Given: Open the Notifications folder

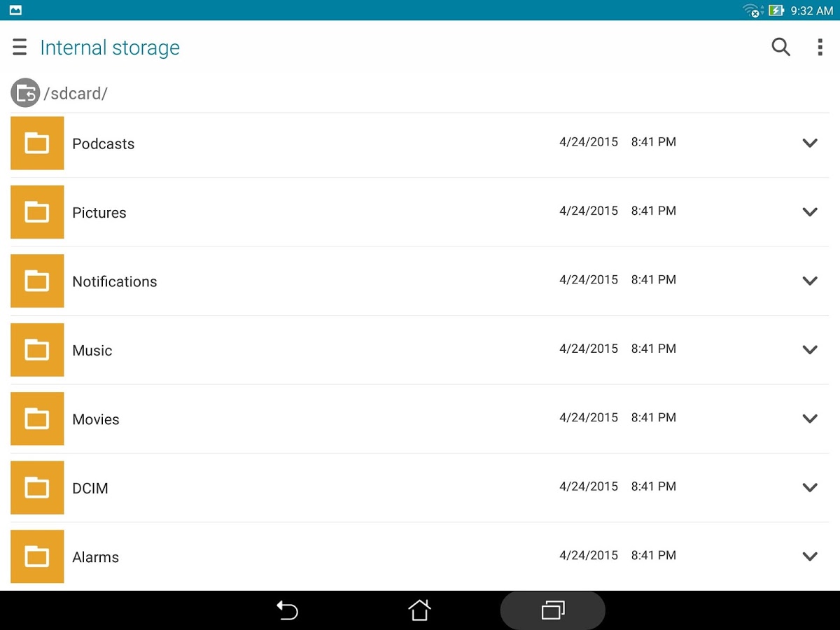Looking at the screenshot, I should click(420, 281).
